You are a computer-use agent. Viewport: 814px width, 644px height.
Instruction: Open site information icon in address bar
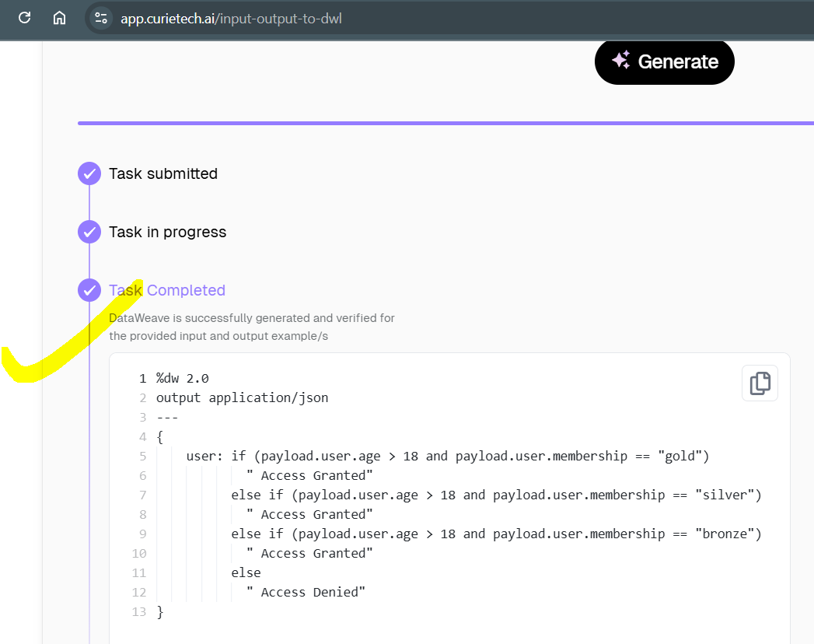pos(101,19)
